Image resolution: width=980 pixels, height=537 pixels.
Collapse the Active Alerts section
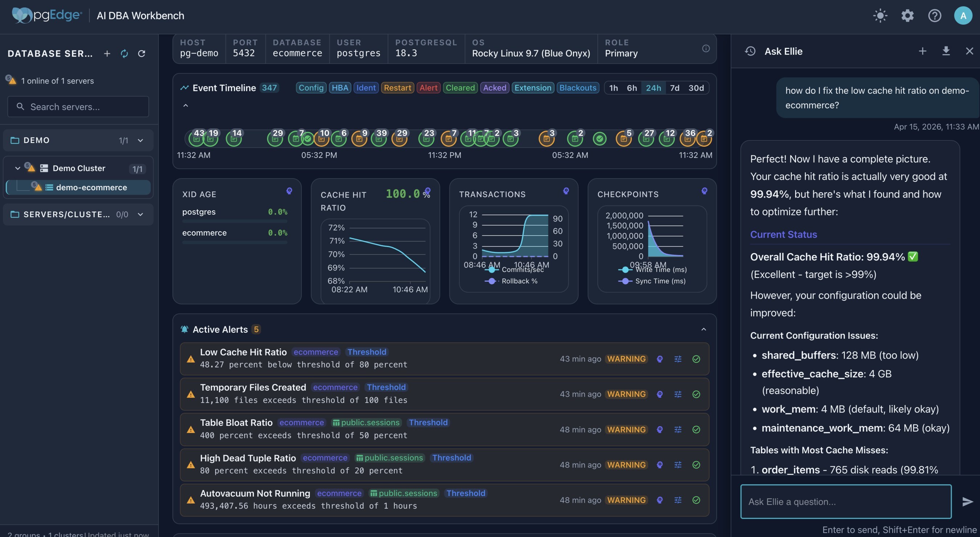[703, 329]
